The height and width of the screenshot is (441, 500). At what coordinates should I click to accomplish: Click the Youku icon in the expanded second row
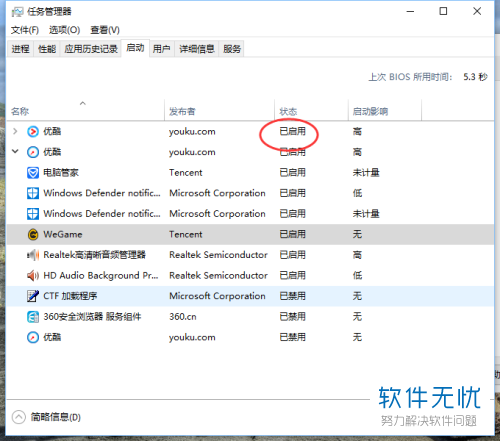click(33, 152)
